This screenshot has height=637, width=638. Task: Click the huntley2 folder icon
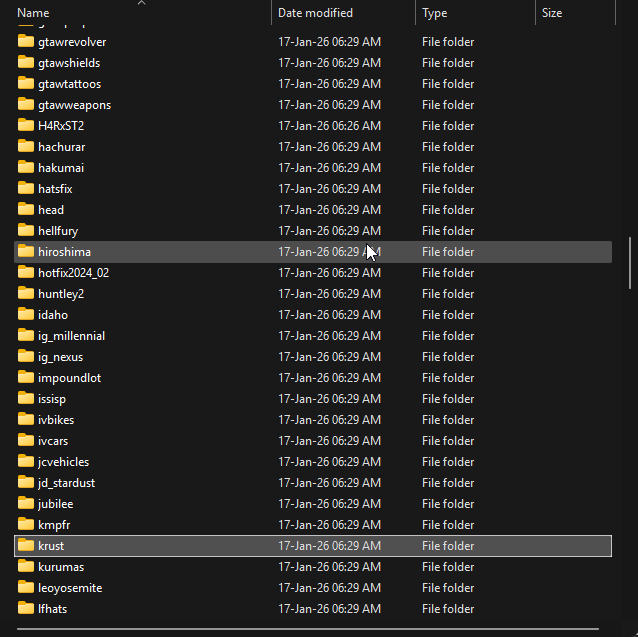pos(26,294)
